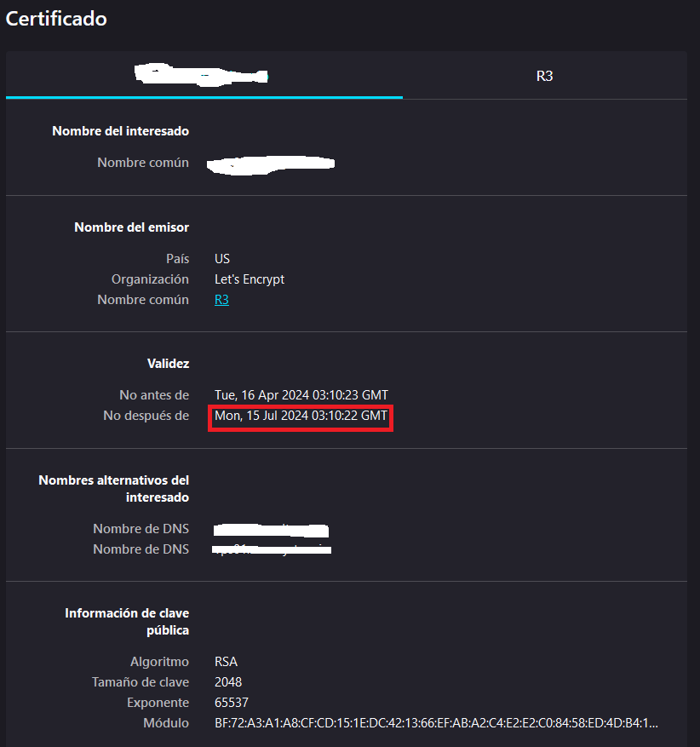Click the Nombres alternativos del interesado heading

(x=114, y=488)
